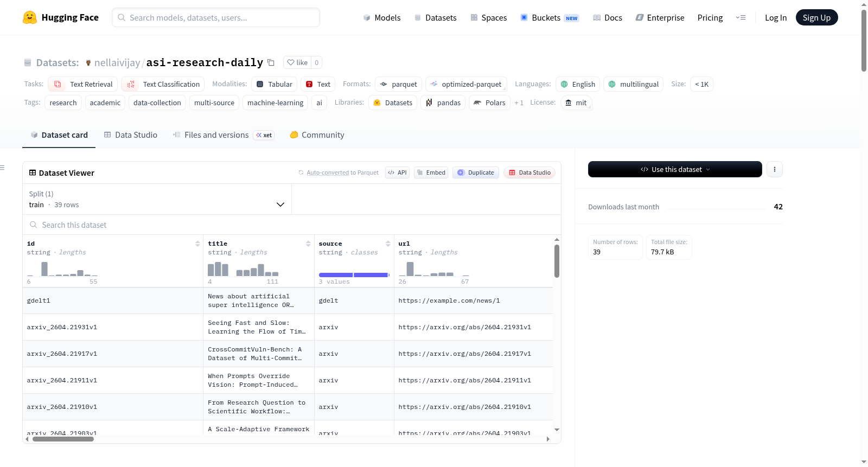
Task: Click the API button in Dataset Viewer
Action: click(x=397, y=172)
